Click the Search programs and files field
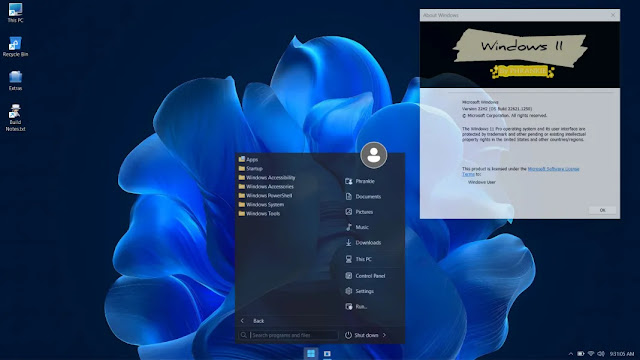 [x=288, y=335]
